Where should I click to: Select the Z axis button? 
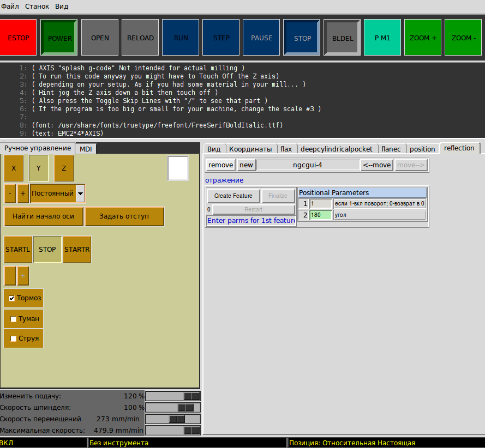pyautogui.click(x=64, y=168)
